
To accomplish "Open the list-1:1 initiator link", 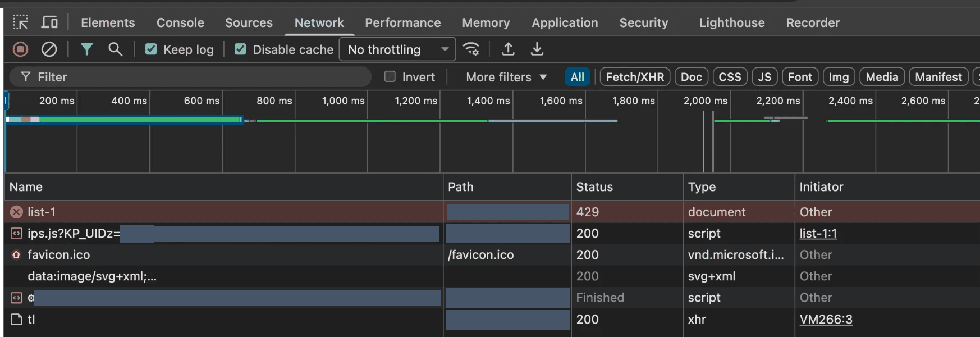I will pyautogui.click(x=818, y=233).
